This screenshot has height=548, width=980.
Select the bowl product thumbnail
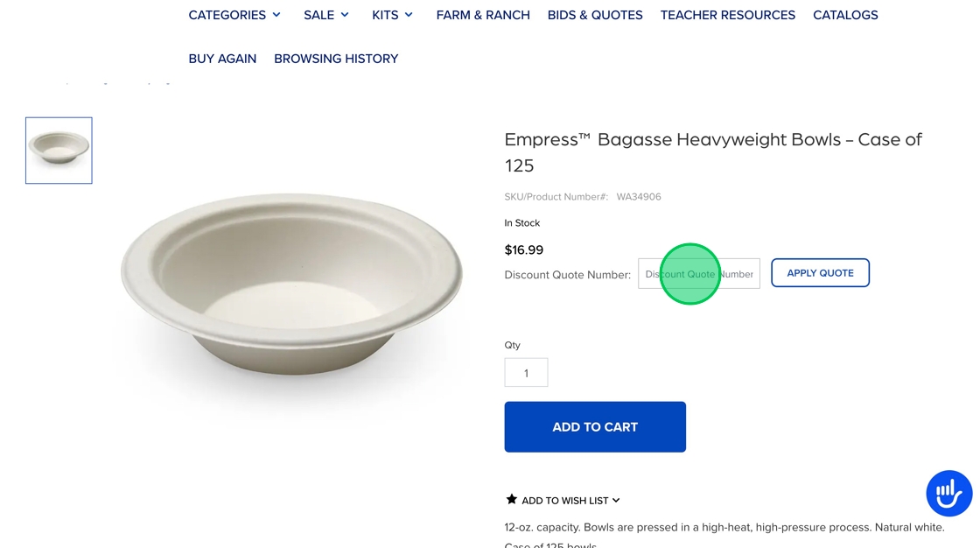(x=59, y=151)
